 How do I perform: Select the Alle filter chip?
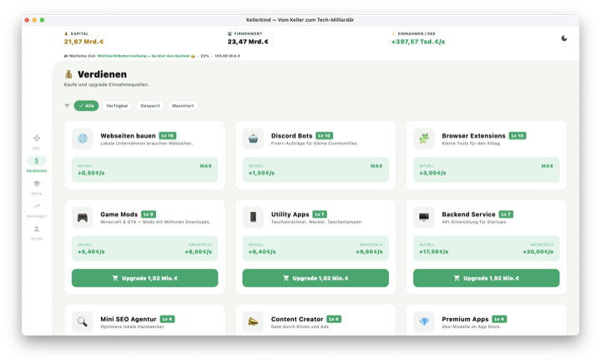click(86, 106)
